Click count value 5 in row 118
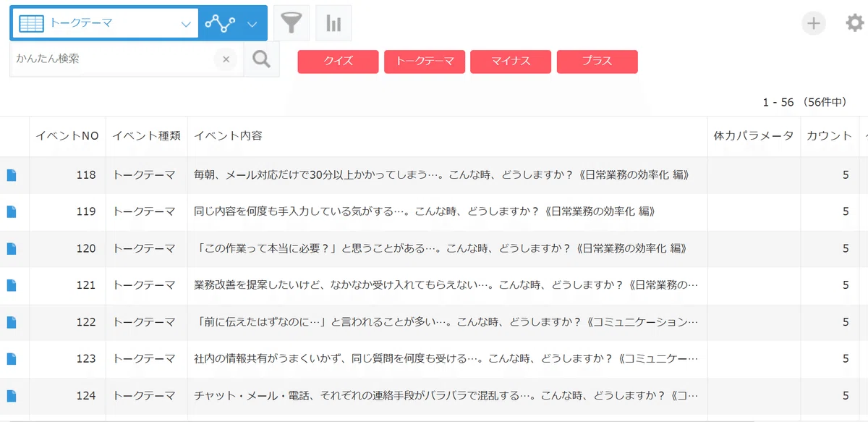Viewport: 868px width, 422px height. (846, 174)
